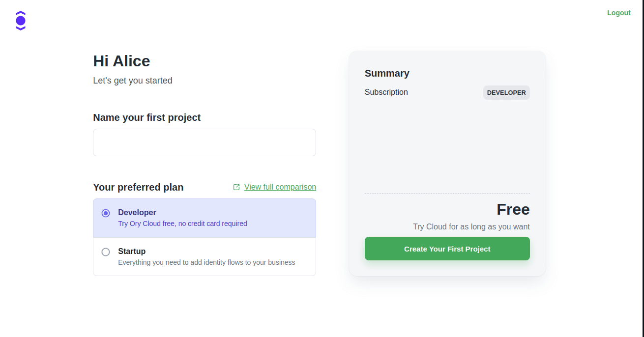Image resolution: width=644 pixels, height=337 pixels.
Task: Click "Try Cloud for as long as you want"
Action: [x=471, y=227]
